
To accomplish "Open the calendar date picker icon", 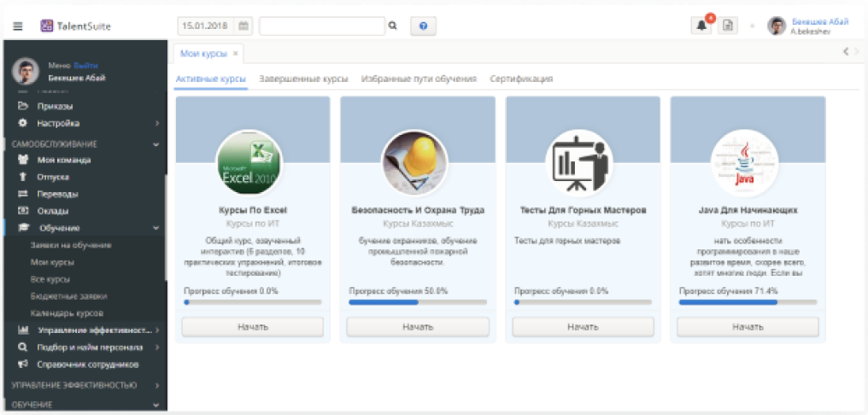I will (x=243, y=26).
